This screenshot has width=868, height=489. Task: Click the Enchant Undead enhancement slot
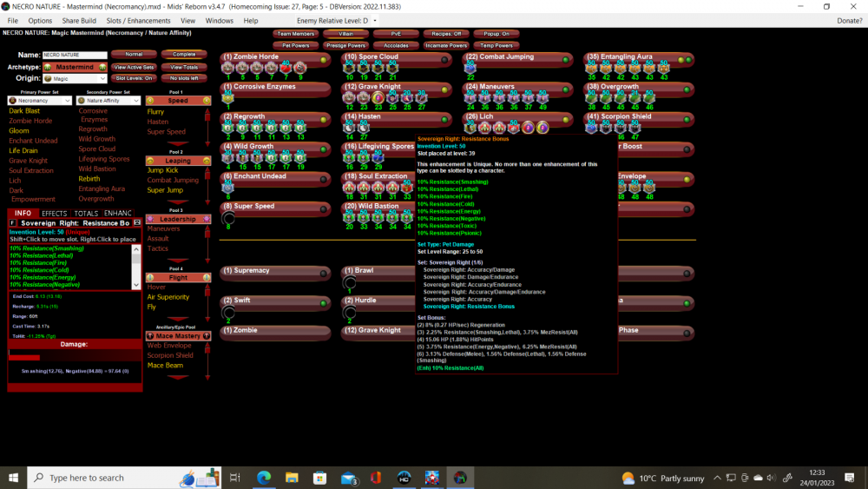[227, 188]
